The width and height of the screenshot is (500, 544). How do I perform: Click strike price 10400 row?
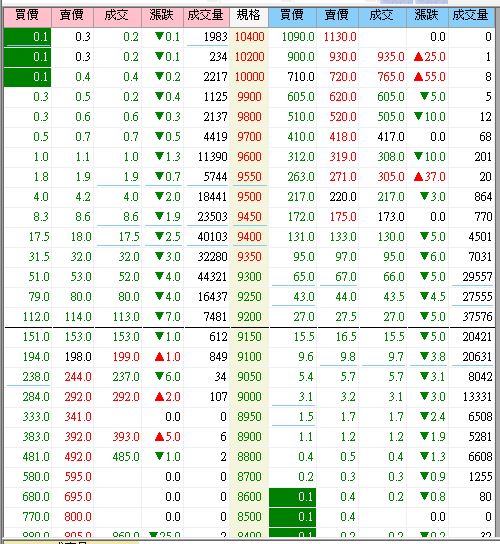tap(249, 37)
